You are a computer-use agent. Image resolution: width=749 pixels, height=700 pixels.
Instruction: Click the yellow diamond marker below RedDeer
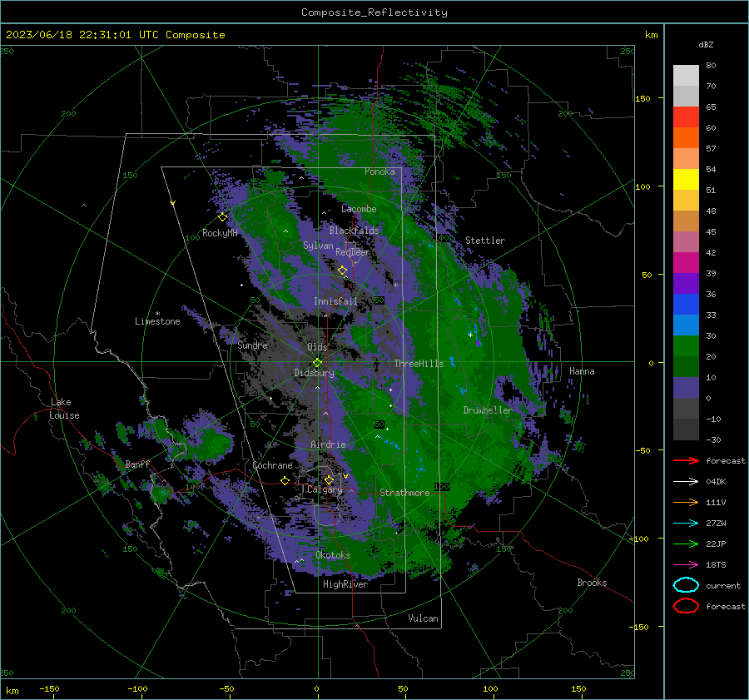[342, 271]
